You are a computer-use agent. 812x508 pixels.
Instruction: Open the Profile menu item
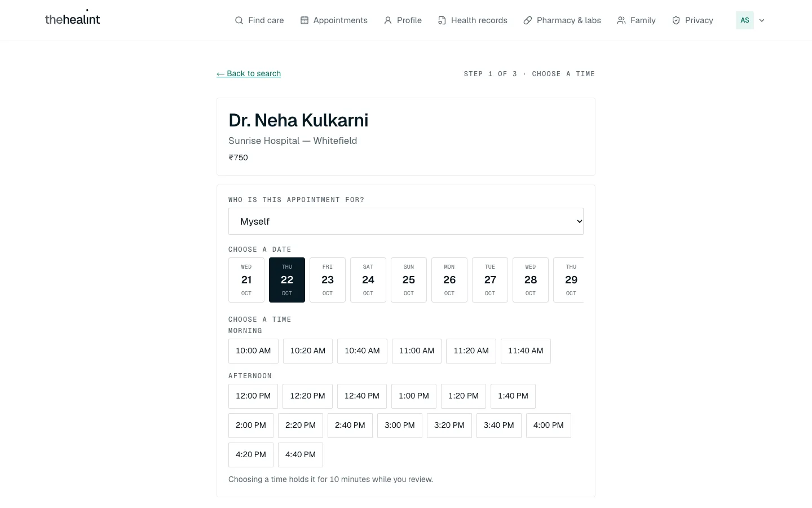pos(403,20)
